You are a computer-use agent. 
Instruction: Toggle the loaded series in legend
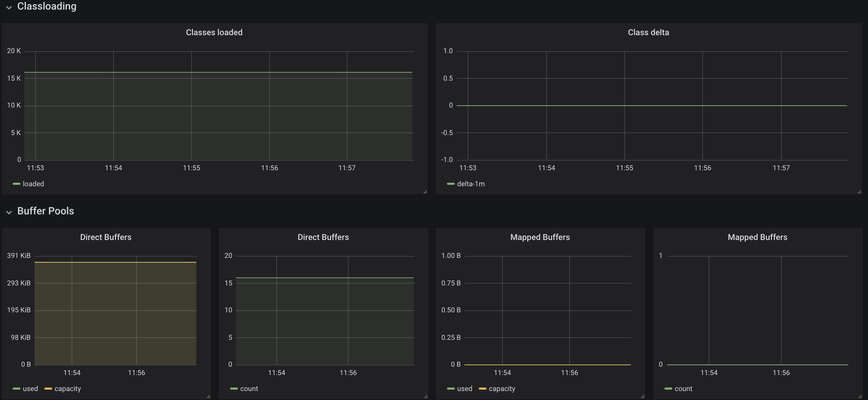[33, 184]
